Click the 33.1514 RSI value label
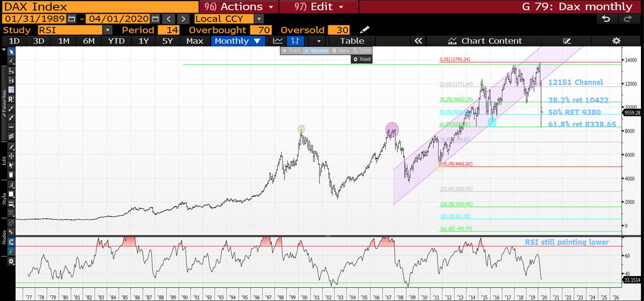Image resolution: width=644 pixels, height=301 pixels. [x=632, y=279]
